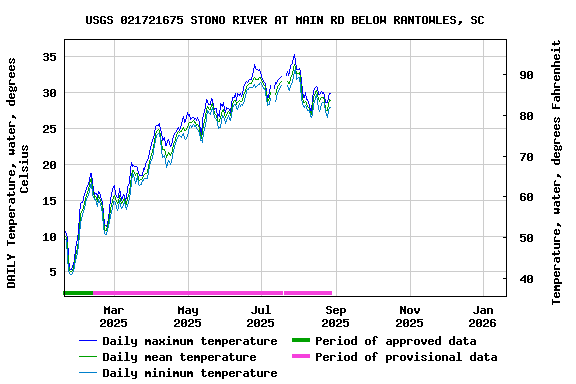
Task: Click the 80 value on the Fahrenheit axis
Action: (526, 116)
